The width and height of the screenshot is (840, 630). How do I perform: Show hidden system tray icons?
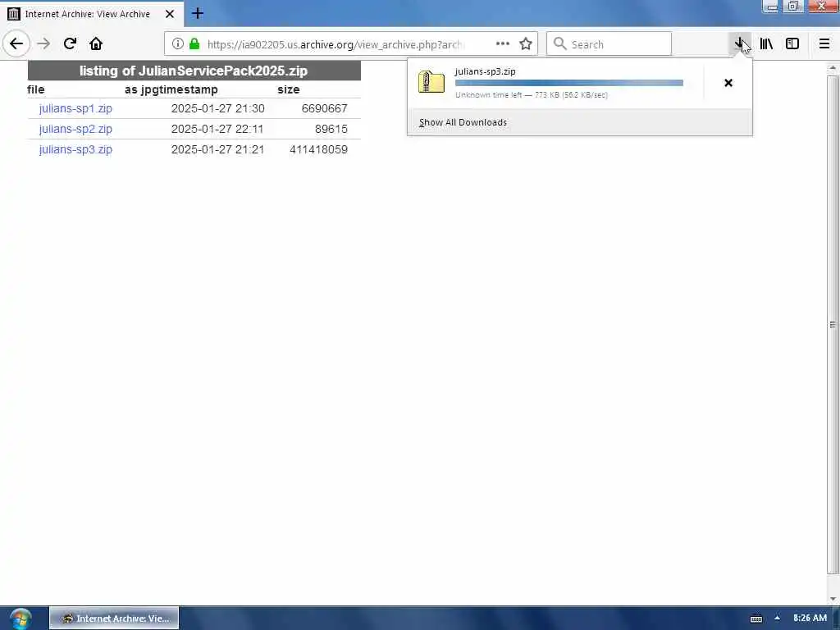click(777, 619)
